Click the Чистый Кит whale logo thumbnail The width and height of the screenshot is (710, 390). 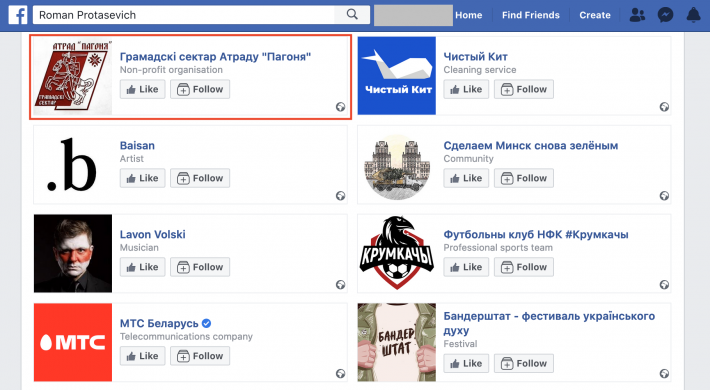397,76
